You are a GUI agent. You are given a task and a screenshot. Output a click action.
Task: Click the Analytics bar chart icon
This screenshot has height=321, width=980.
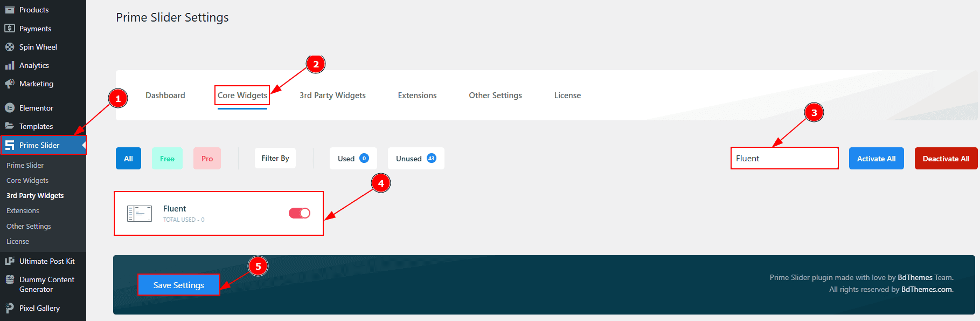pyautogui.click(x=10, y=65)
